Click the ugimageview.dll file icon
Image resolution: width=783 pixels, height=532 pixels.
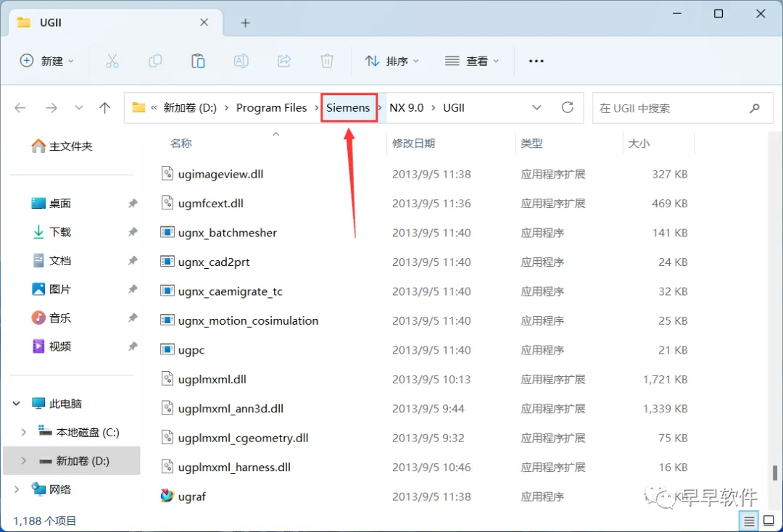click(x=167, y=174)
